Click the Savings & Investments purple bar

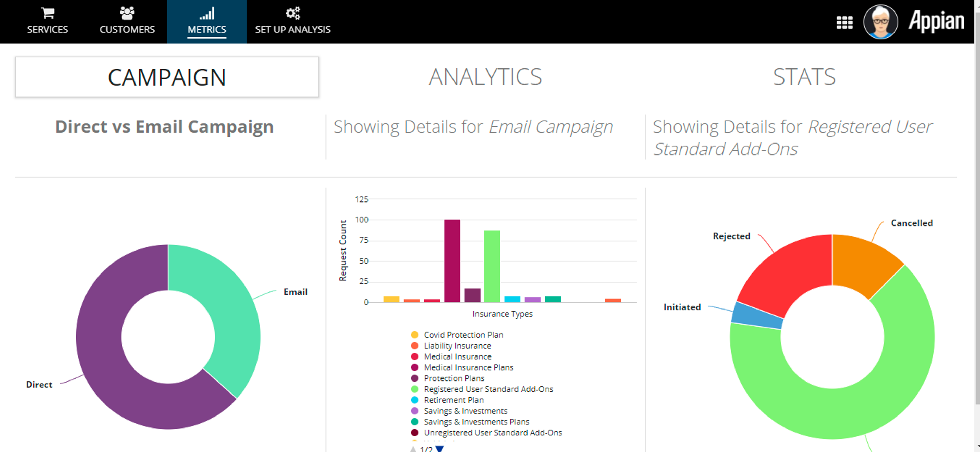pyautogui.click(x=533, y=300)
